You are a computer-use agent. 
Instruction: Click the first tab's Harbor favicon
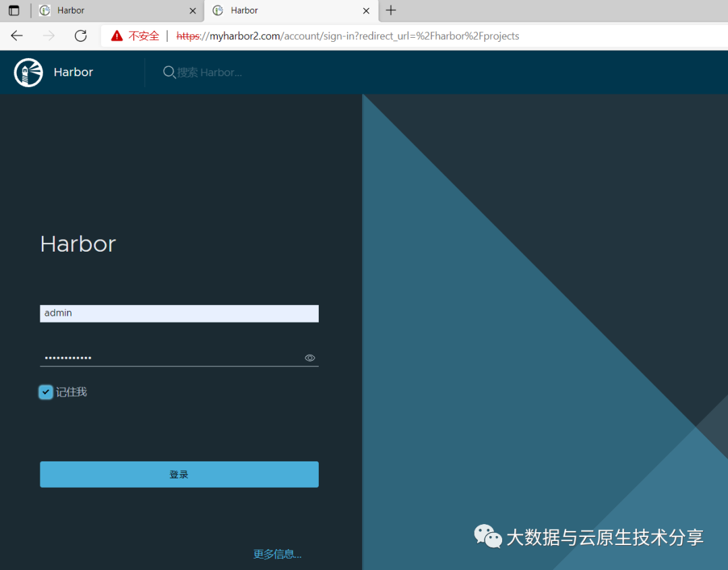(45, 10)
